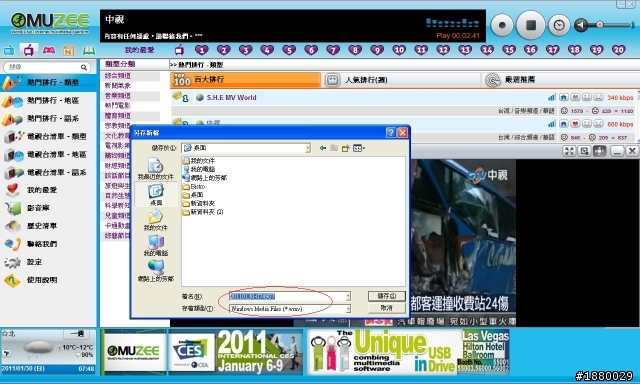The width and height of the screenshot is (640, 384).
Task: Click home icon on 600 kbps row
Action: pos(564,124)
